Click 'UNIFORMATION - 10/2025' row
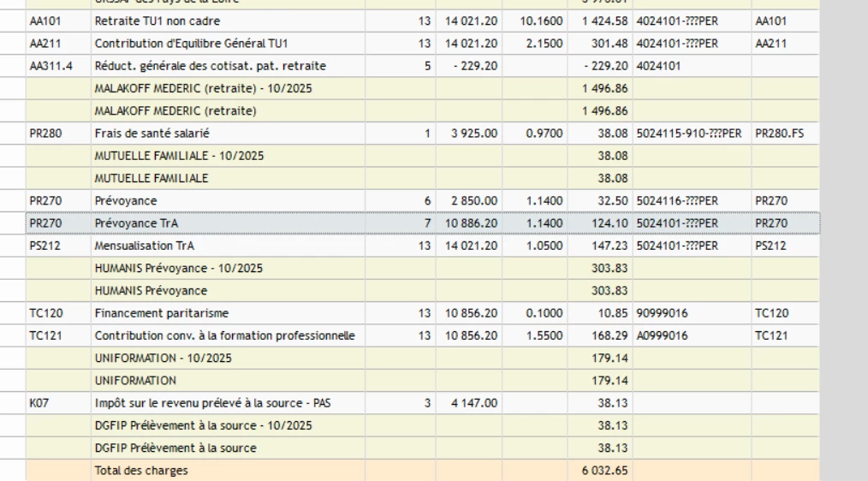 click(422, 358)
